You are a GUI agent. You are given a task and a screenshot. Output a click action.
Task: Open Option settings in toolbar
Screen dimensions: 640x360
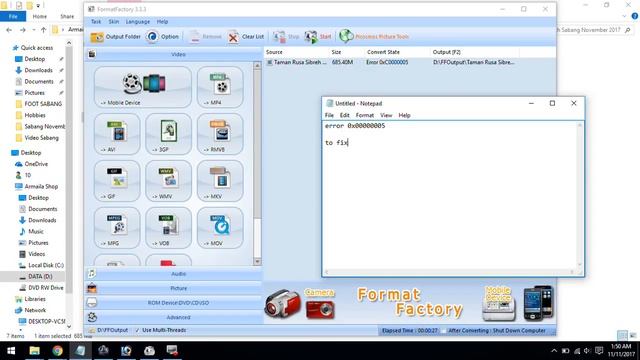(x=163, y=37)
